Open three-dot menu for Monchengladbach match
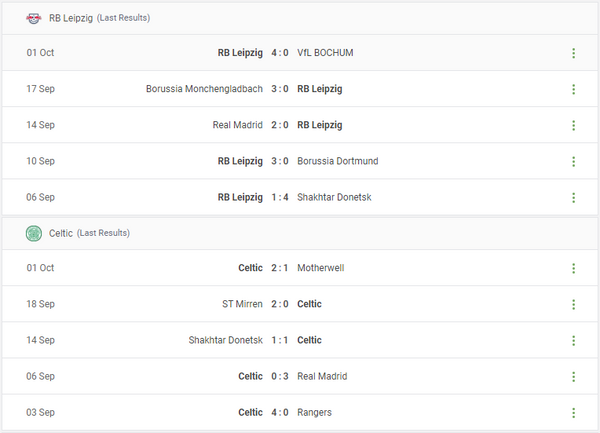Image resolution: width=600 pixels, height=433 pixels. 573,89
